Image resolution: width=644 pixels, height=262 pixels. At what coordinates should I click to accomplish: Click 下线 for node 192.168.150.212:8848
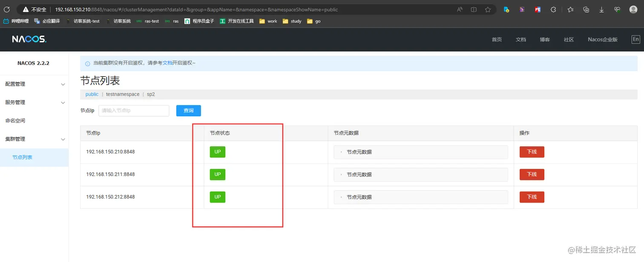pos(532,197)
